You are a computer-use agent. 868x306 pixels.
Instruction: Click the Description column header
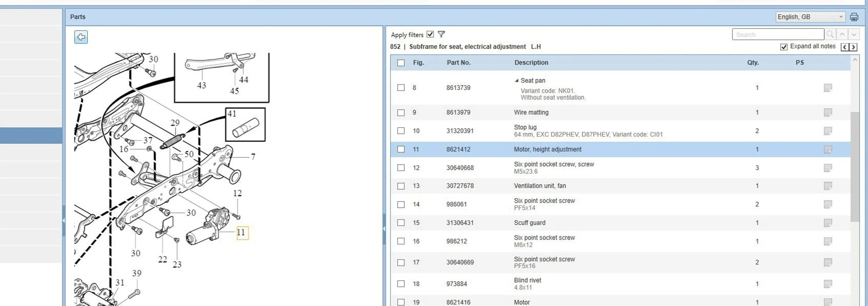click(531, 63)
